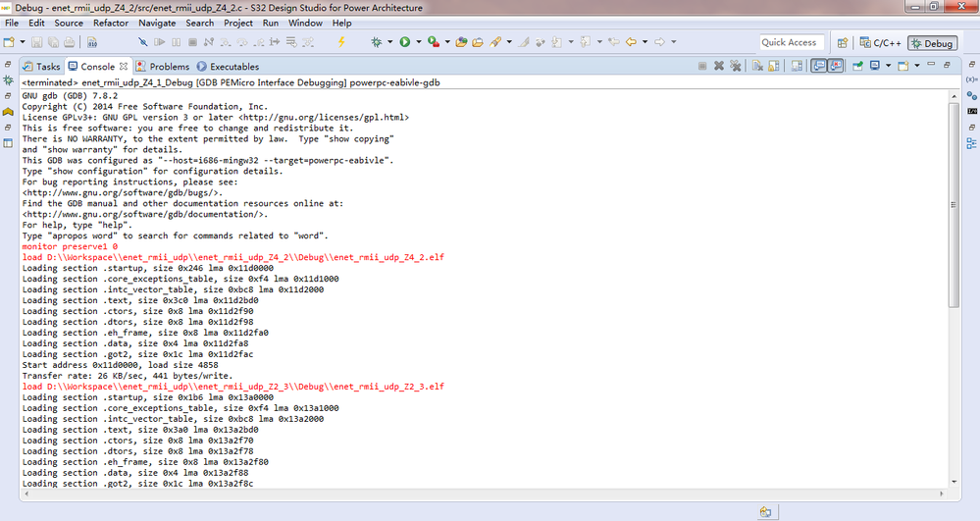Switch to the Problems tab
980x521 pixels.
(x=163, y=67)
